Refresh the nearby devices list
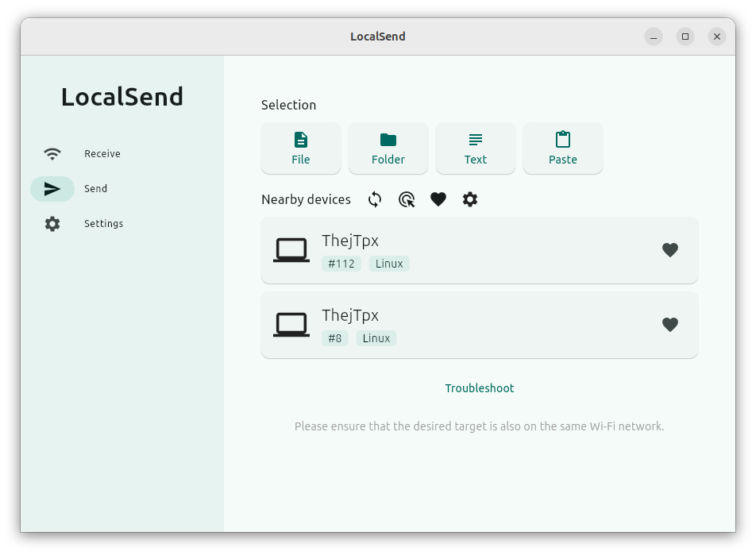 (375, 199)
